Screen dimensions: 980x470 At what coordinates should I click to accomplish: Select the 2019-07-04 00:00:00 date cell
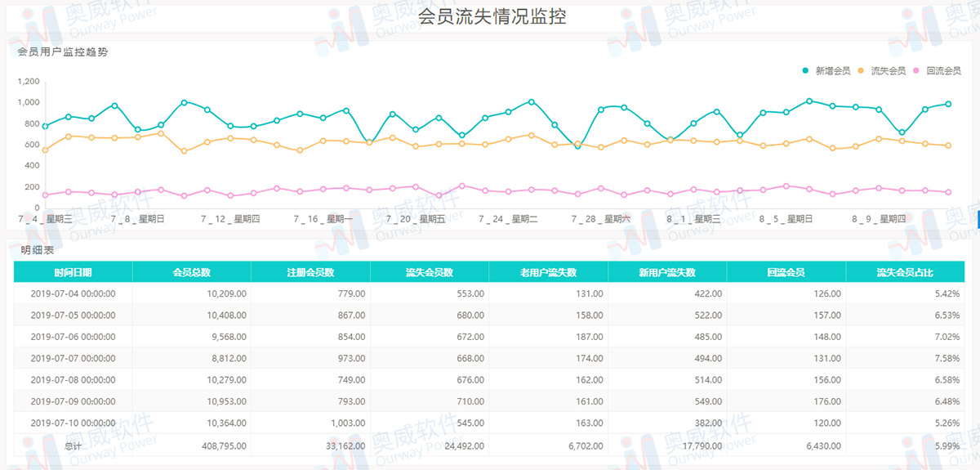73,293
